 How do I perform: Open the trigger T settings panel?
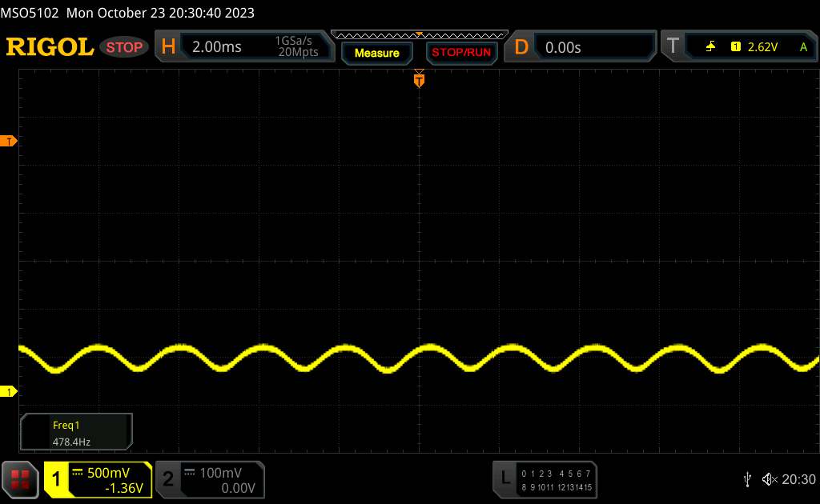[x=739, y=46]
